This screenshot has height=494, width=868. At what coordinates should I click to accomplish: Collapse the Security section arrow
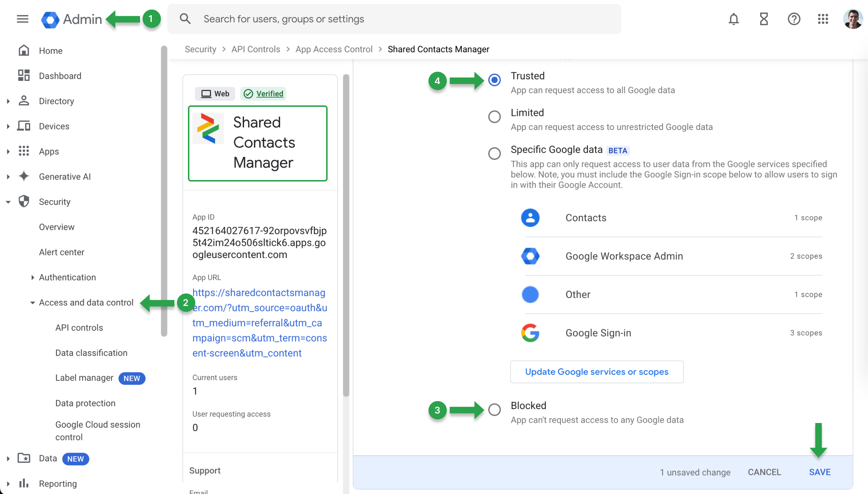click(x=8, y=202)
